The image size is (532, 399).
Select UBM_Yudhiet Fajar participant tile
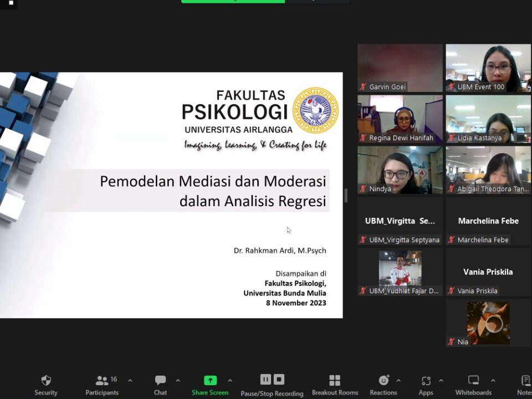tap(400, 272)
